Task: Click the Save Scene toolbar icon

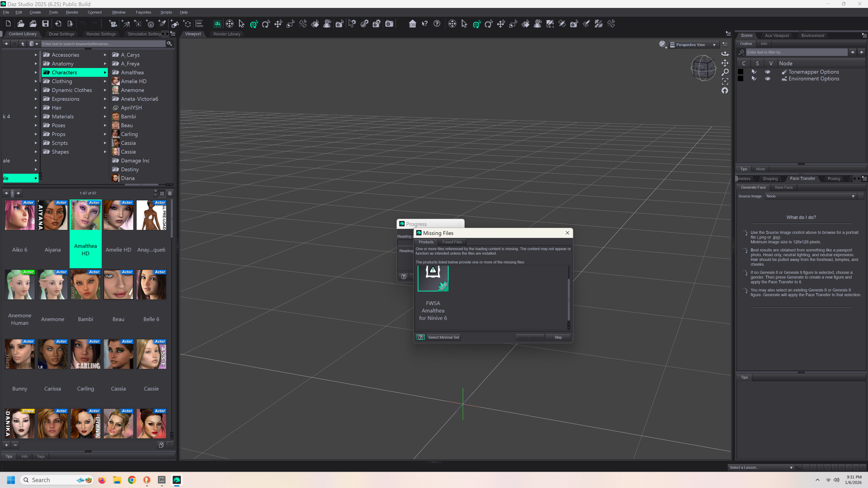Action: pyautogui.click(x=45, y=23)
